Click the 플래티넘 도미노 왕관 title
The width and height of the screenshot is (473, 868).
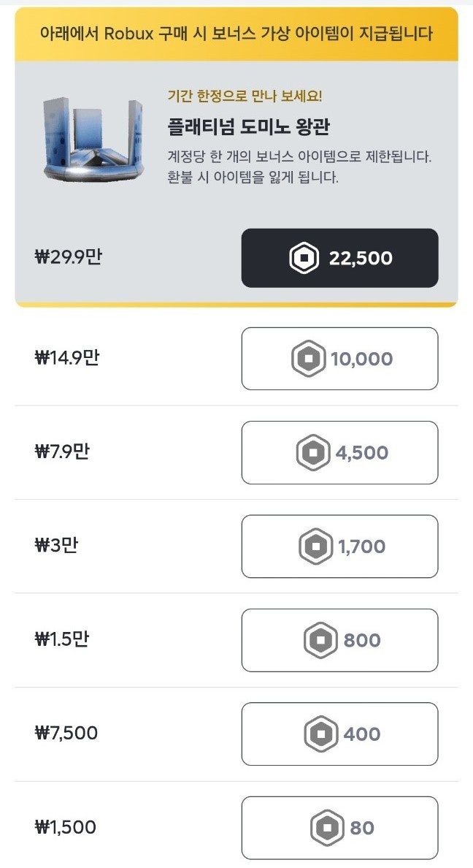(x=248, y=126)
